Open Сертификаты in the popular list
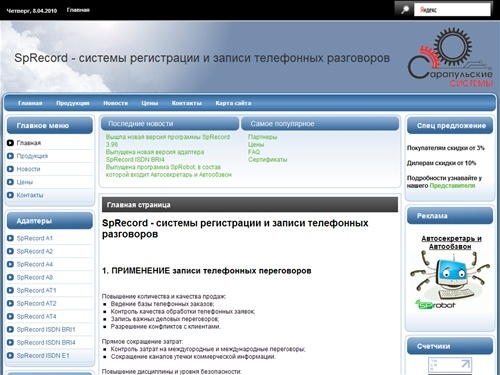Image resolution: width=500 pixels, height=375 pixels. click(x=267, y=160)
